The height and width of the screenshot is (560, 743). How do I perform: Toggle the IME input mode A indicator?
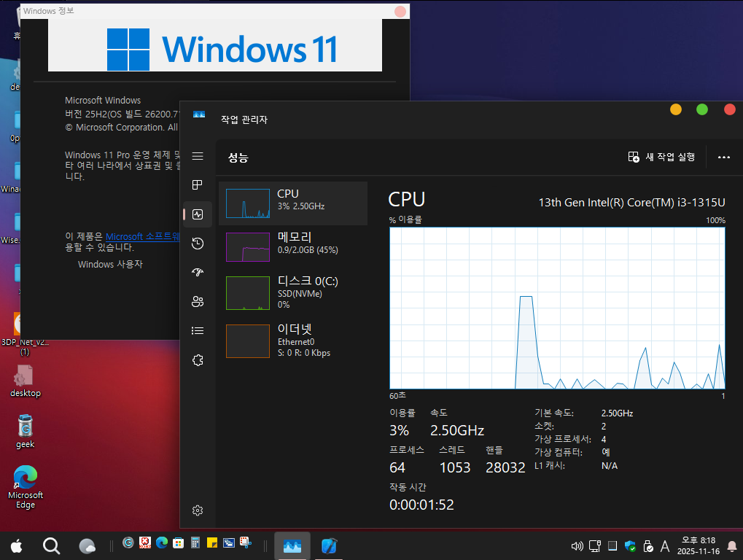pos(665,547)
